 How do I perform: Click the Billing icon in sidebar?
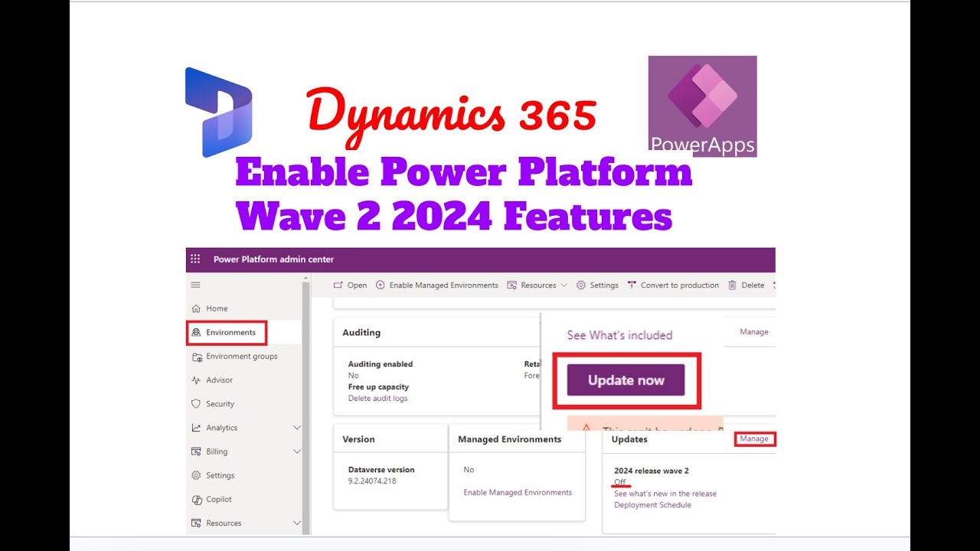click(x=196, y=452)
